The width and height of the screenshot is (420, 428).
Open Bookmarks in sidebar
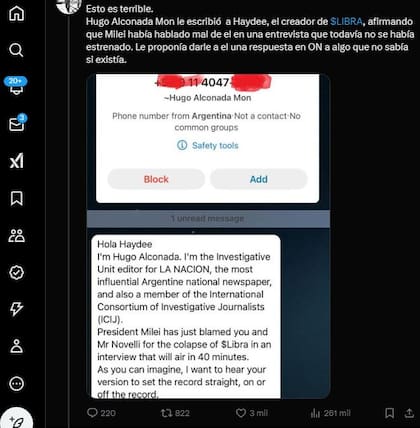16,198
